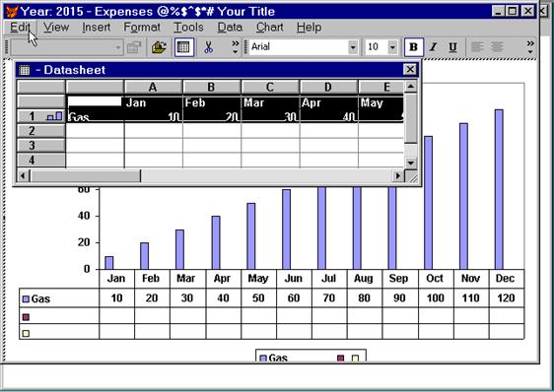
Task: Open the font size 10 dropdown
Action: click(x=392, y=47)
